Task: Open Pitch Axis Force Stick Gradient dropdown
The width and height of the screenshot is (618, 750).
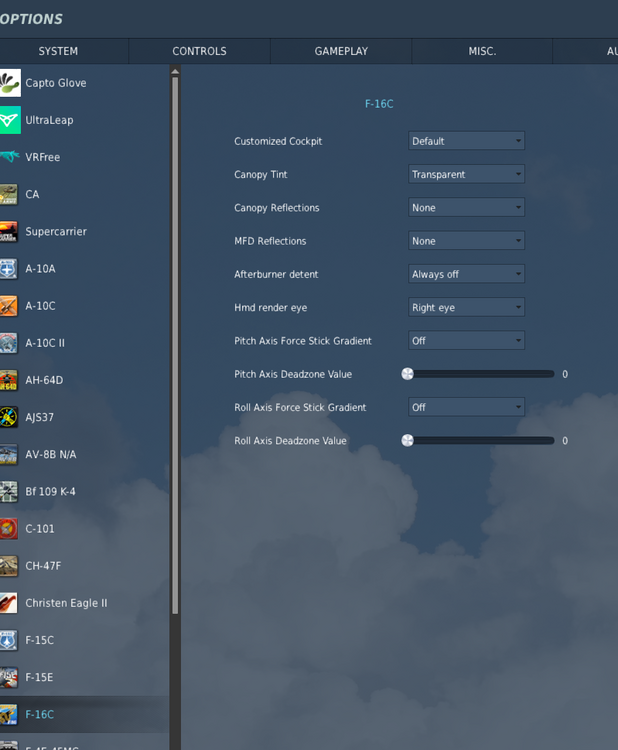Action: click(466, 341)
